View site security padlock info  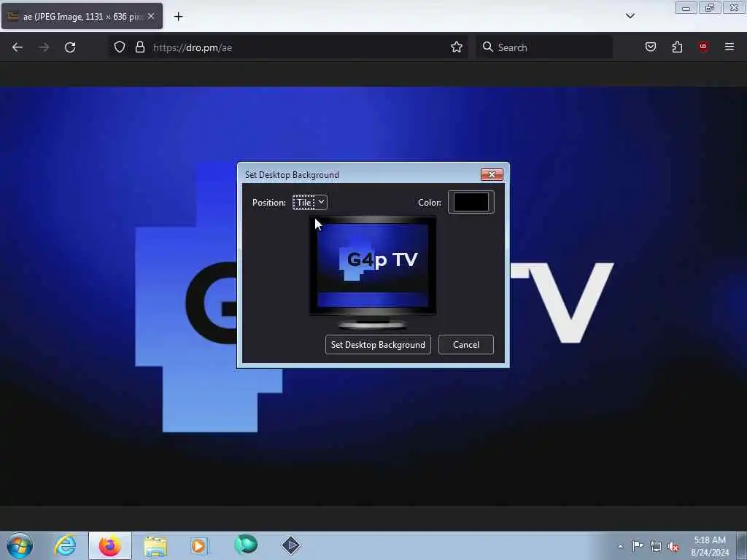(x=139, y=47)
